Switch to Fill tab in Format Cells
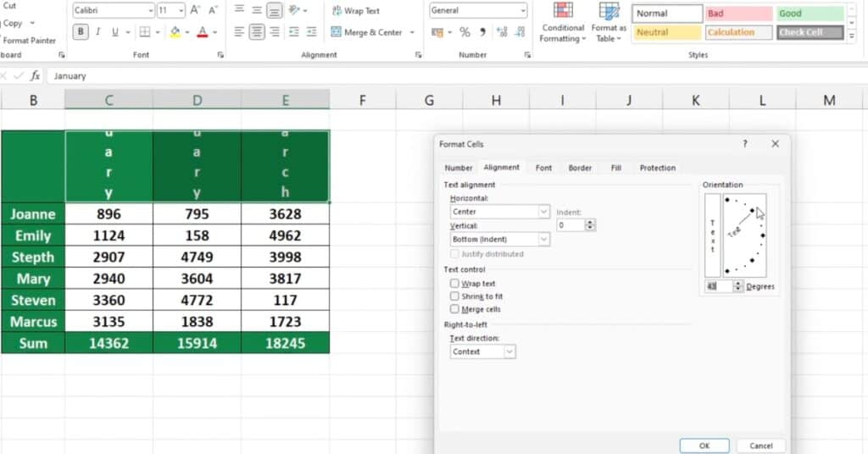This screenshot has height=454, width=868. 616,168
